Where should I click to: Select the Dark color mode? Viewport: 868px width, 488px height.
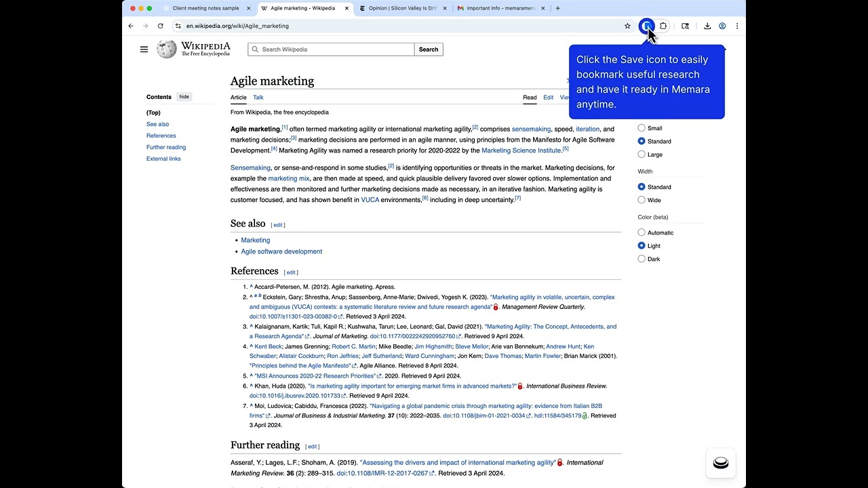point(642,259)
